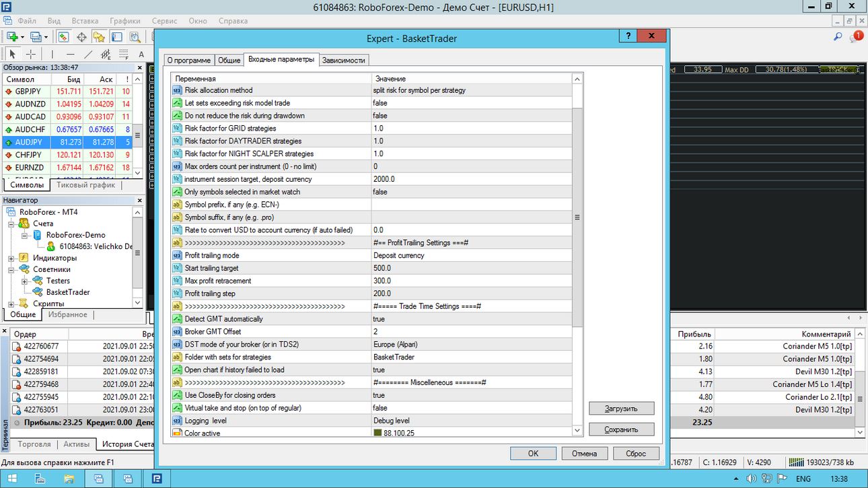Select the Fibonacci Retracement tool
The width and height of the screenshot is (868, 488).
123,54
